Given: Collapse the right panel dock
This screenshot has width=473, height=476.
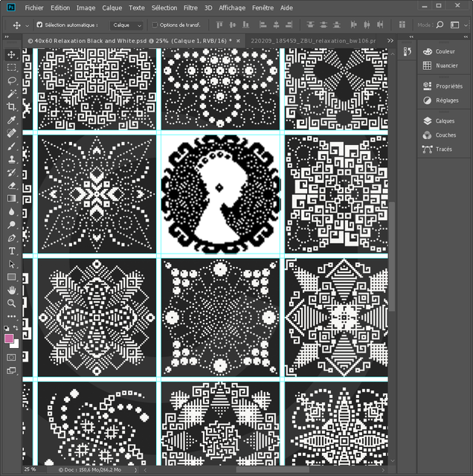Looking at the screenshot, I should tap(466, 37).
